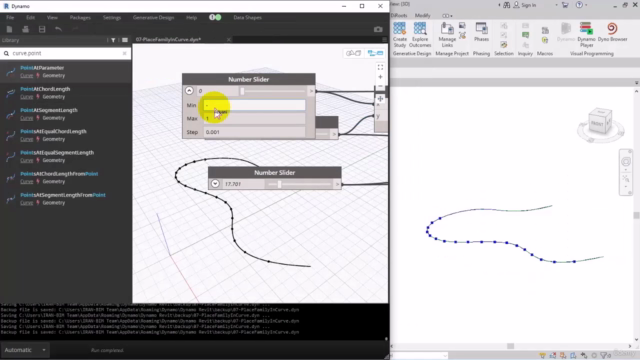The height and width of the screenshot is (360, 640).
Task: Select PointAtSegmentLength search result
Action: click(65, 114)
